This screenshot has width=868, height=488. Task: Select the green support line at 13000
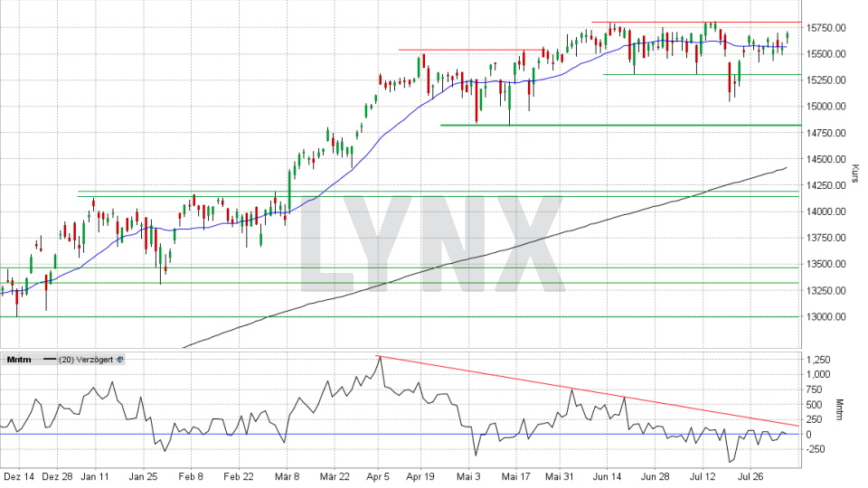pyautogui.click(x=362, y=316)
